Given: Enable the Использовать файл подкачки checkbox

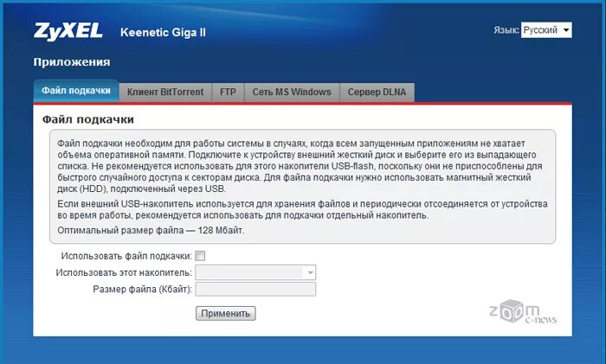Looking at the screenshot, I should tap(201, 257).
